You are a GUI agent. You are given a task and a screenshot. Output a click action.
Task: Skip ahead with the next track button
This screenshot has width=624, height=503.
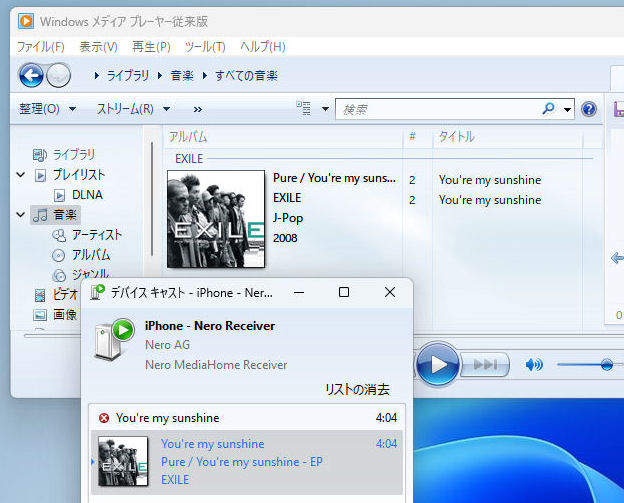[x=485, y=364]
